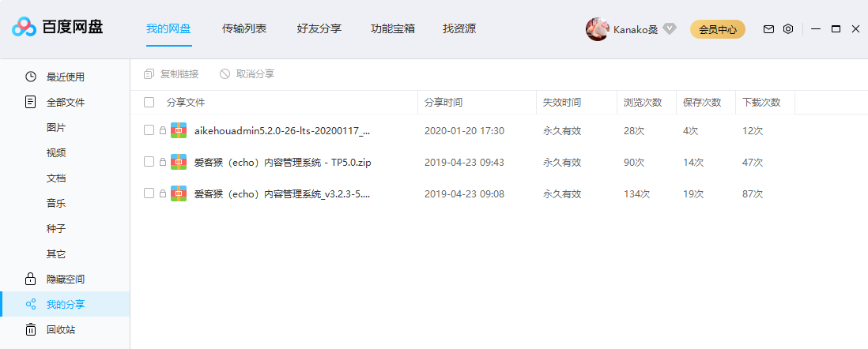Sort by the 浏览次数 column header
868x349 pixels.
pos(643,103)
